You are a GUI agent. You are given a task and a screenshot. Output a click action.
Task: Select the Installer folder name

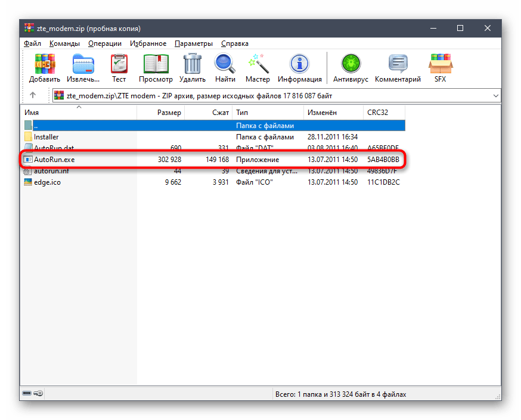pos(46,137)
